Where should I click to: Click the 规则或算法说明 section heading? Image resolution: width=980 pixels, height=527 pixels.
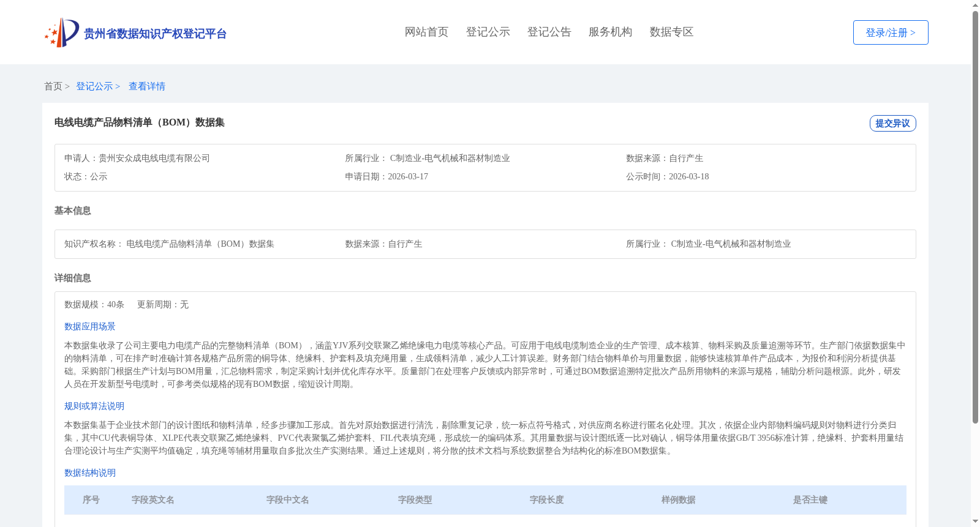click(x=94, y=406)
